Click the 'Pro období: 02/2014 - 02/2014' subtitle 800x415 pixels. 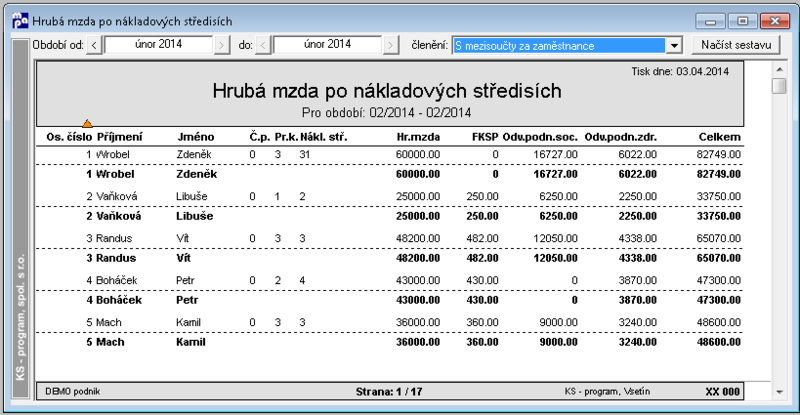click(386, 112)
